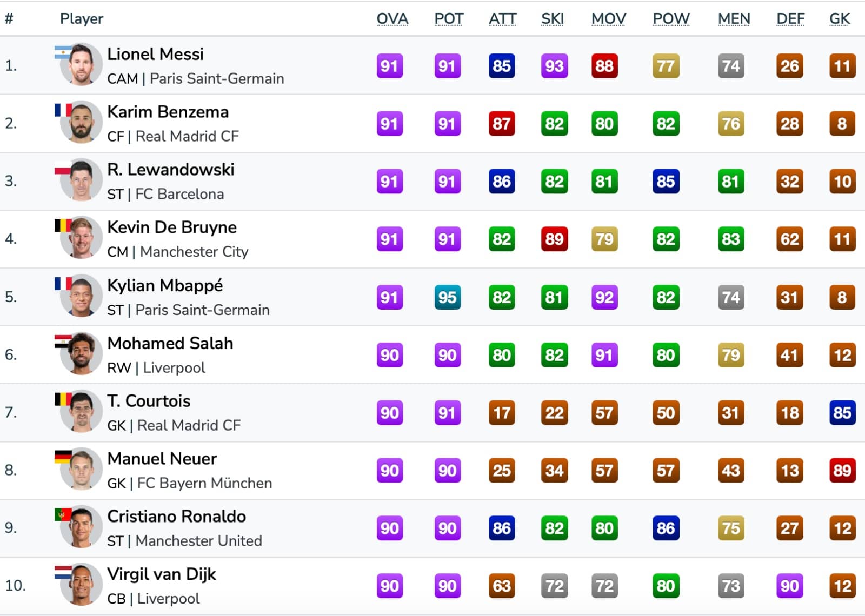Open T. Courtois player link
The image size is (865, 616).
(149, 401)
